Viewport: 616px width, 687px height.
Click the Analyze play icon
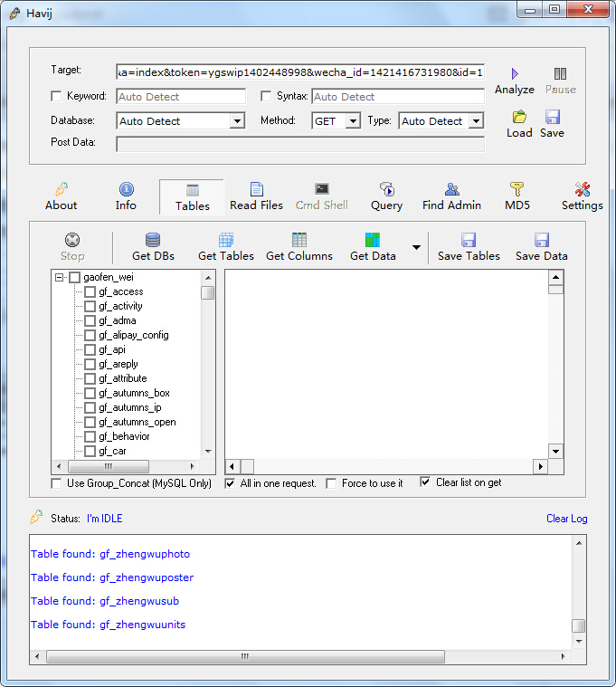(515, 73)
